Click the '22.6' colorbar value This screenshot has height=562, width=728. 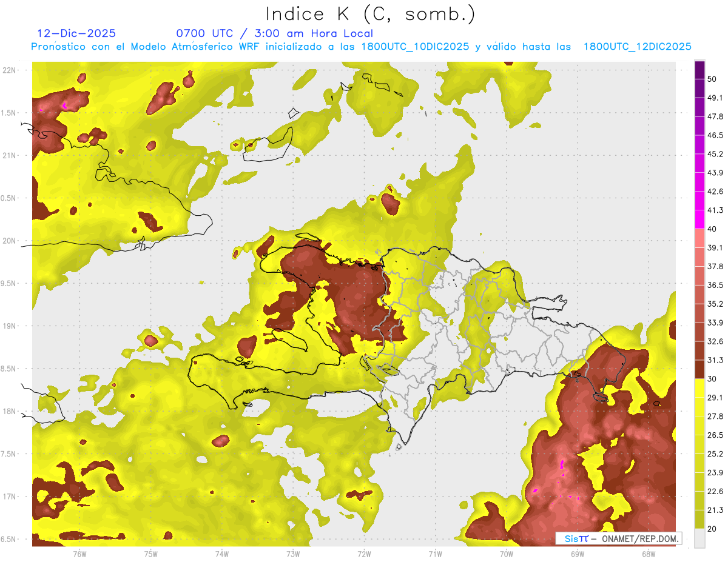pyautogui.click(x=715, y=492)
